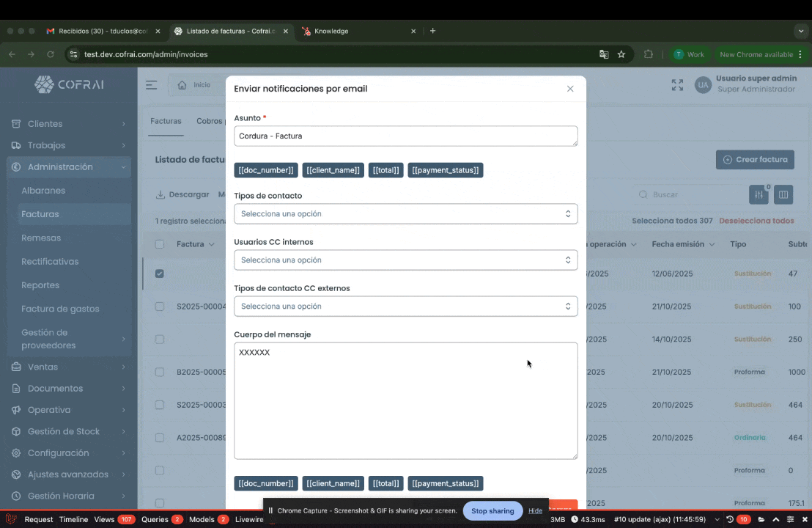Screen dimensions: 812x528
Task: Open Tipos de contacto CC externos dropdown
Action: (x=405, y=307)
